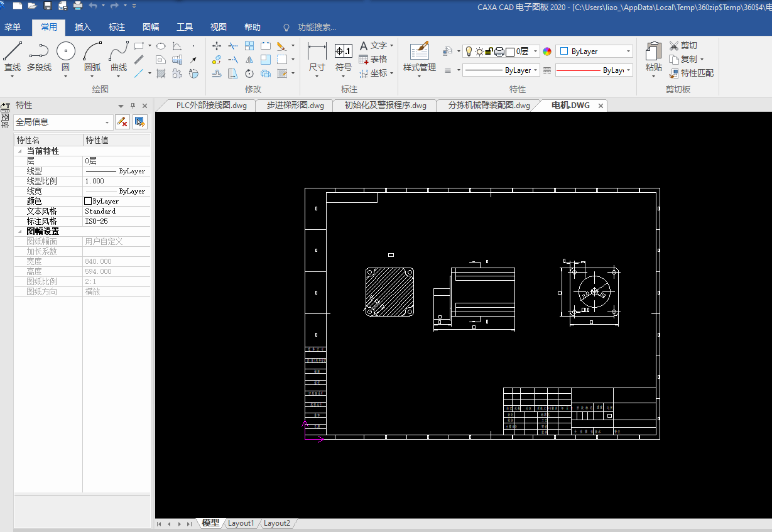The height and width of the screenshot is (532, 772).
Task: Click the 功能搜索 search field
Action: (x=317, y=27)
